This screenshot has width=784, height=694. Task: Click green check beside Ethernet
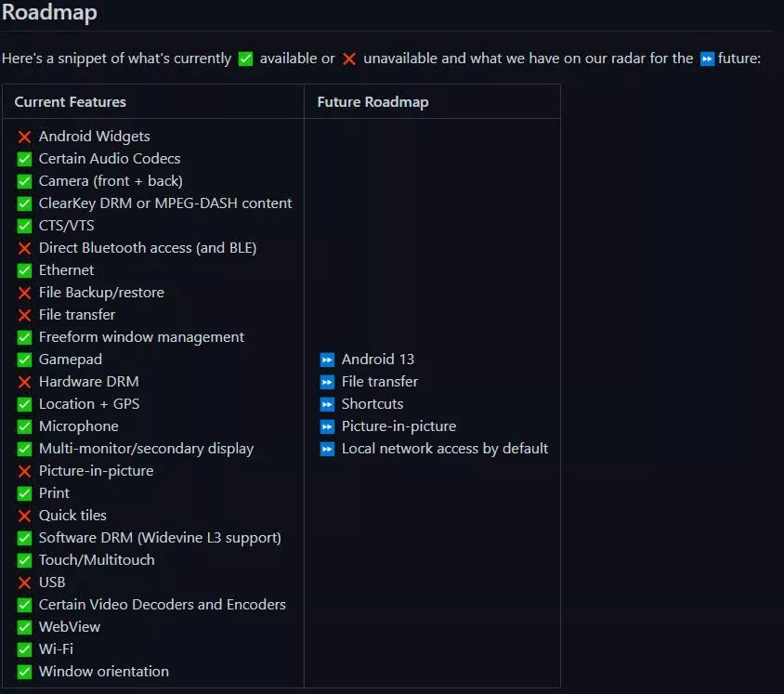(24, 270)
